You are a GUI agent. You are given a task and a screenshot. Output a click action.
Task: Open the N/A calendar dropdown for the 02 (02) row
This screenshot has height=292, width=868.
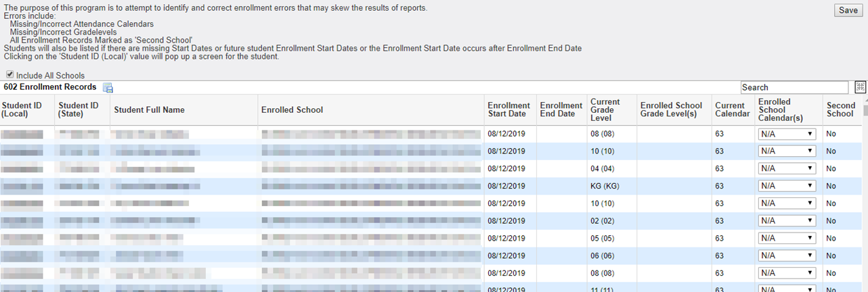(787, 220)
